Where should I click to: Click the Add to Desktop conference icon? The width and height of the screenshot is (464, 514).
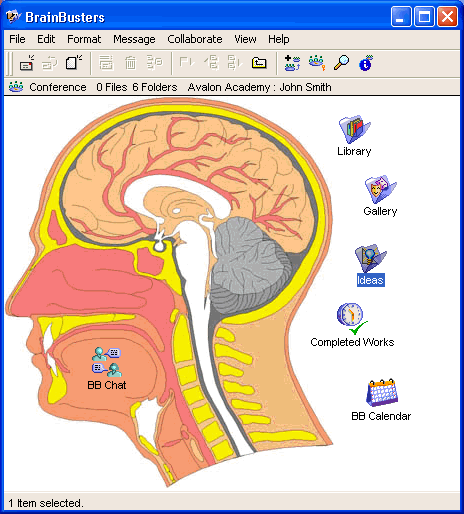pos(292,63)
